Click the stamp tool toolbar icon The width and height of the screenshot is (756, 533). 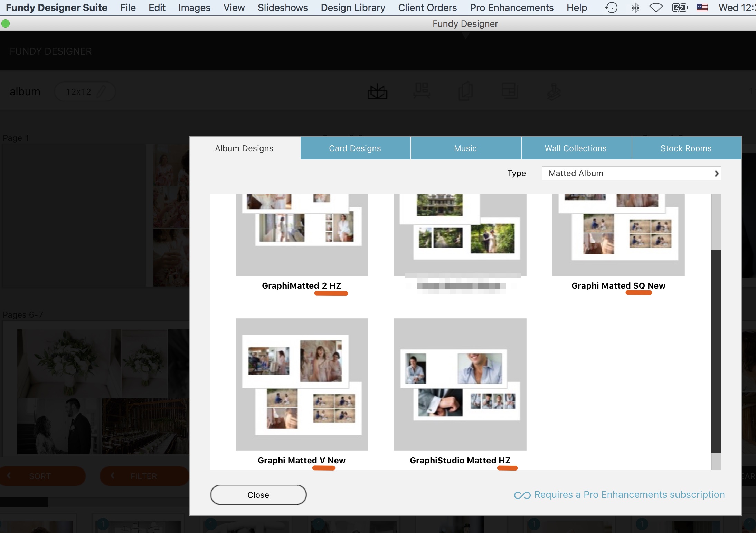point(554,92)
